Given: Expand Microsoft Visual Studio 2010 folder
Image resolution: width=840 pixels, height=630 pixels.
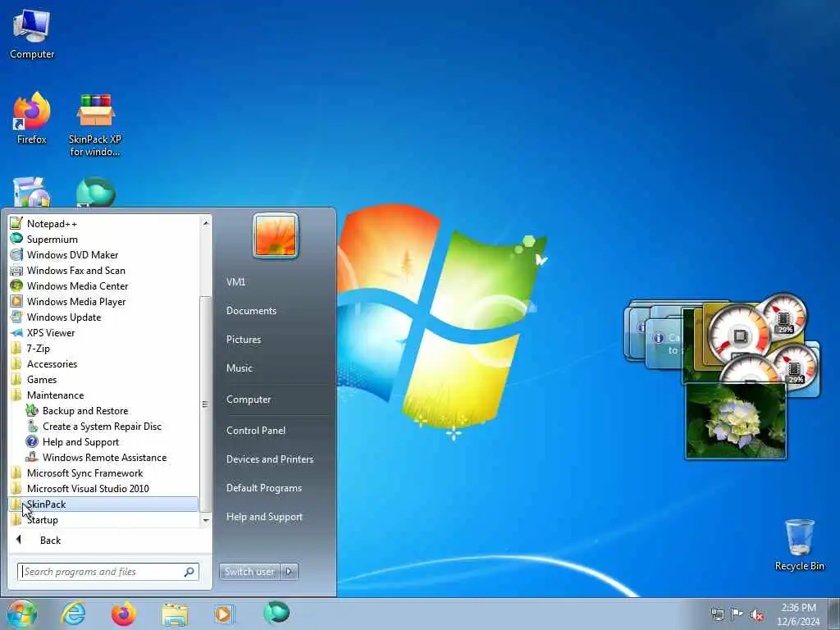Looking at the screenshot, I should 88,488.
